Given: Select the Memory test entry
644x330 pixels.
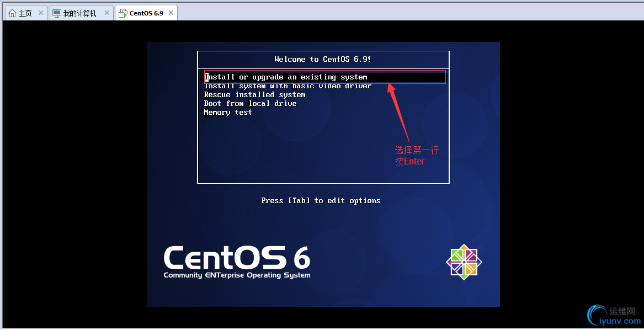Looking at the screenshot, I should pos(228,112).
